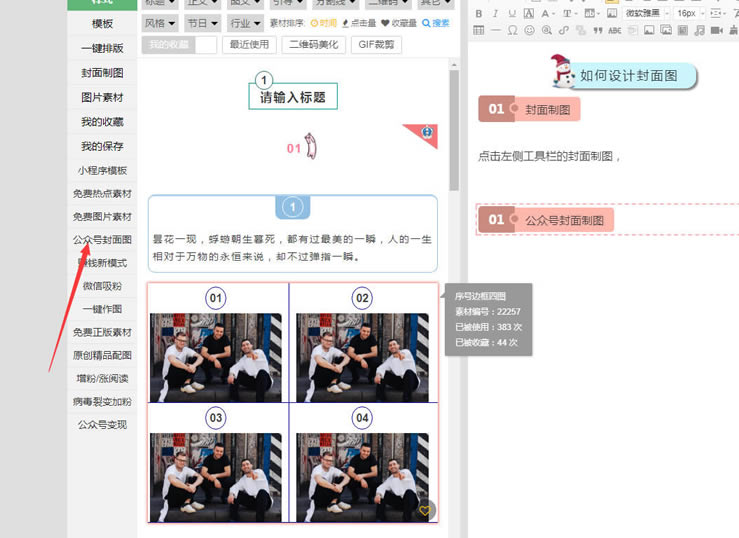739x538 pixels.
Task: Click the 公众号封面图 link
Action: point(102,240)
